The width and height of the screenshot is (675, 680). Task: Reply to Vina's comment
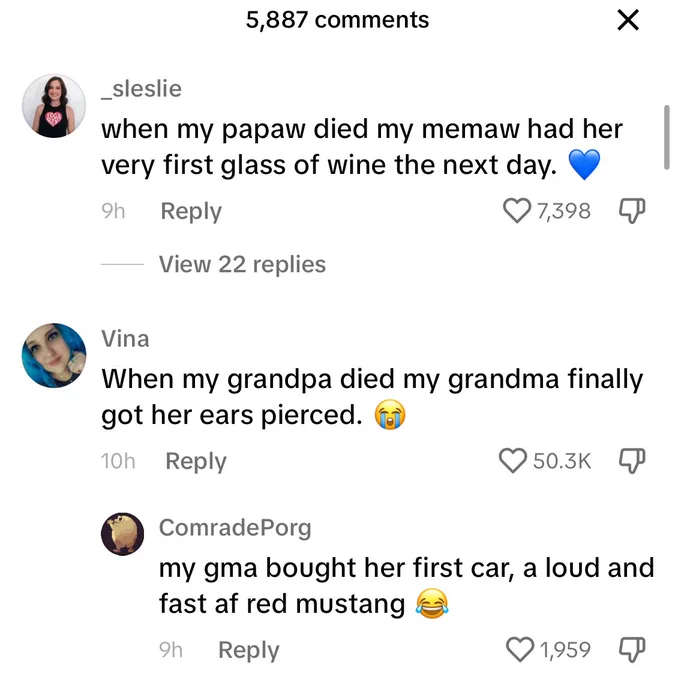(x=196, y=461)
